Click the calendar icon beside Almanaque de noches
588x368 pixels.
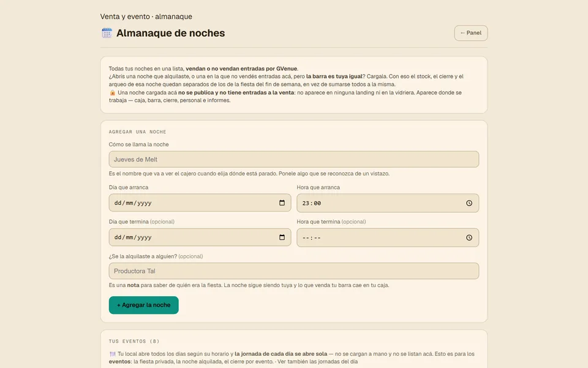107,33
